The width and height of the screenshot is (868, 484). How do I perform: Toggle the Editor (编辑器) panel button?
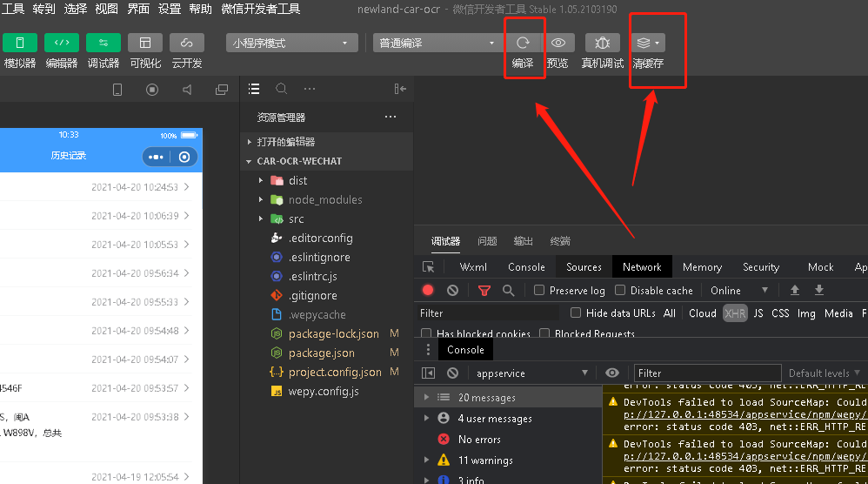pos(62,43)
